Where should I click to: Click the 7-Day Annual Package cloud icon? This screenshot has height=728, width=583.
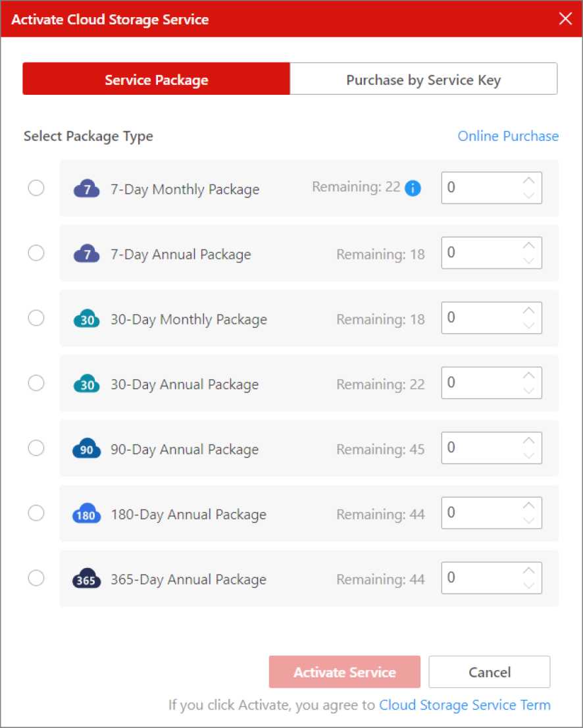point(86,254)
